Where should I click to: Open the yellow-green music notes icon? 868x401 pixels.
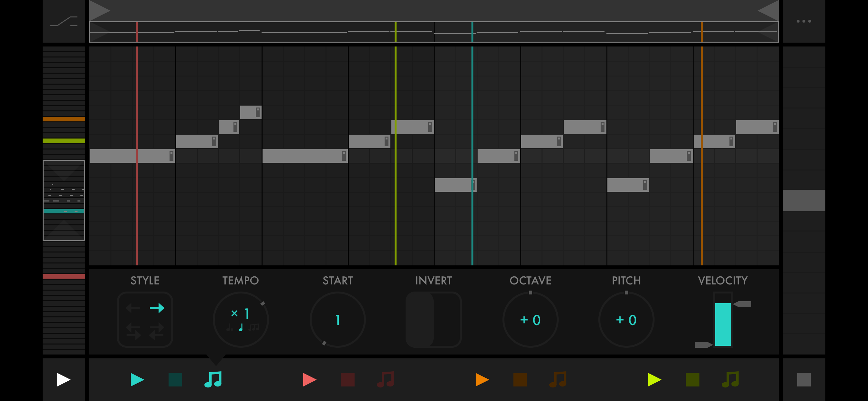[730, 379]
